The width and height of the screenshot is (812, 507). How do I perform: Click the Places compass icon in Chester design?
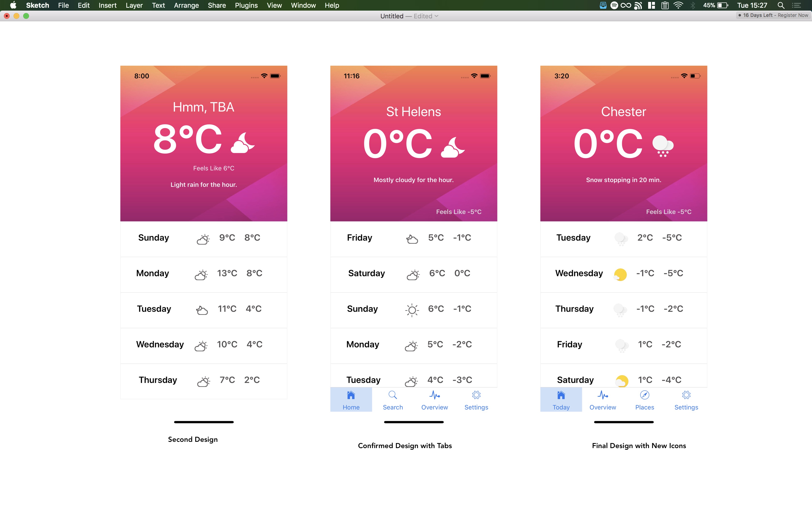coord(645,395)
